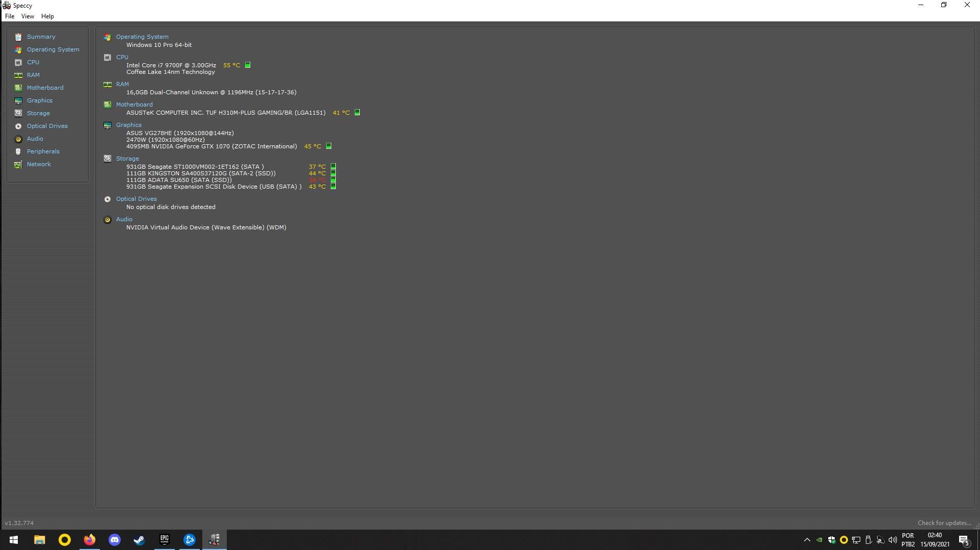Screen dimensions: 980x550
Task: Click the 16,0GB Dual-Channel RAM line
Action: point(211,92)
